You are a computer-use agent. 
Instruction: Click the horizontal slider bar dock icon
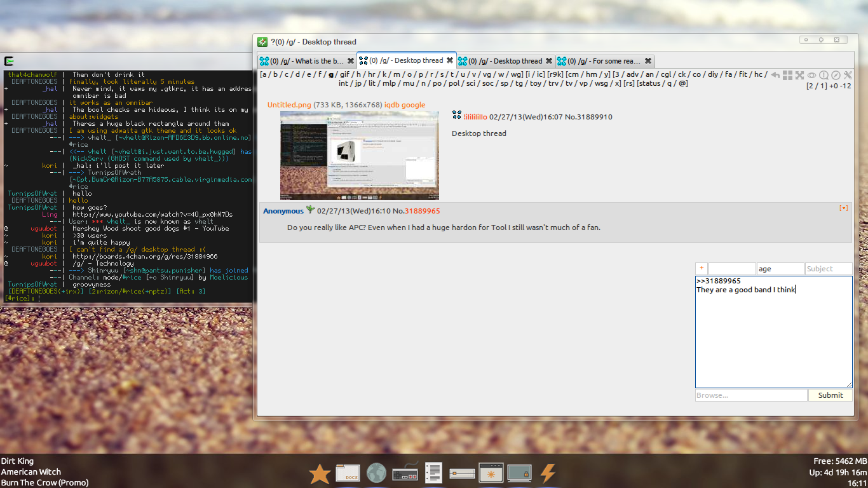pos(463,473)
